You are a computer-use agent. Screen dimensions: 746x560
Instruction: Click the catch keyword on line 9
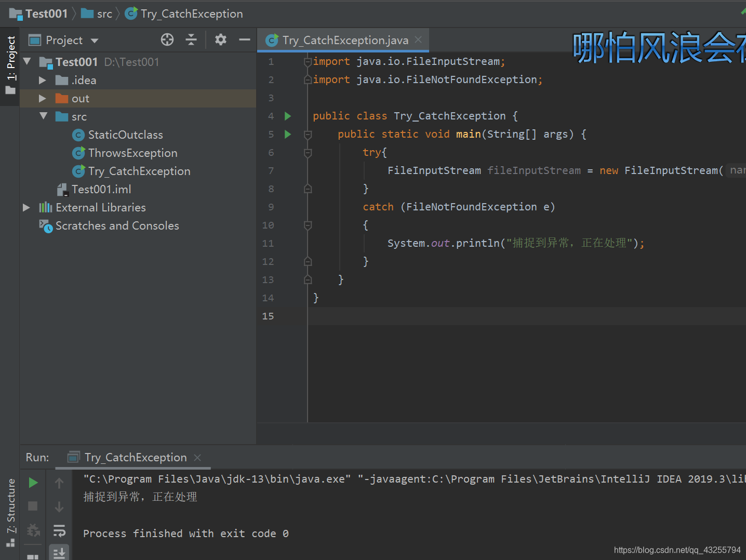pyautogui.click(x=378, y=207)
